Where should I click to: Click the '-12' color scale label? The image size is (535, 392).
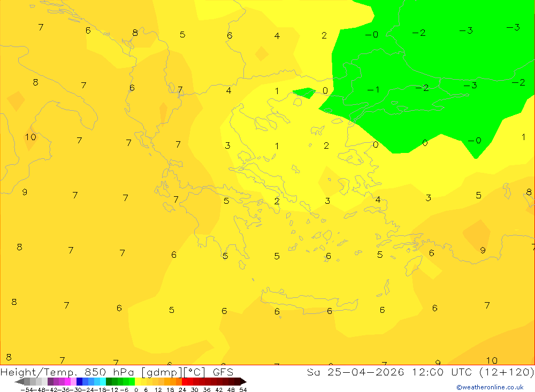[112, 390]
